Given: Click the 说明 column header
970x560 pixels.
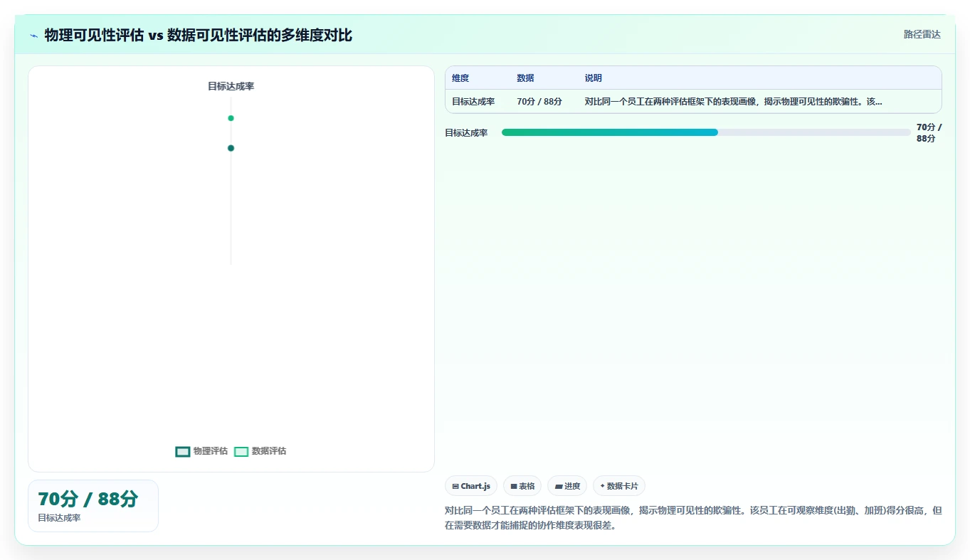Looking at the screenshot, I should [594, 78].
